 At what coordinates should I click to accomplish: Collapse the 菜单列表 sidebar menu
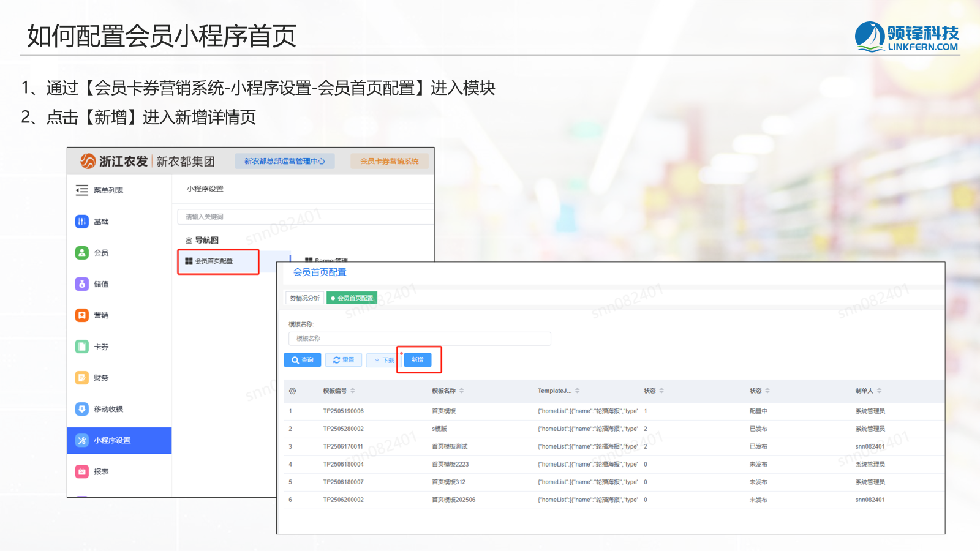pos(82,190)
